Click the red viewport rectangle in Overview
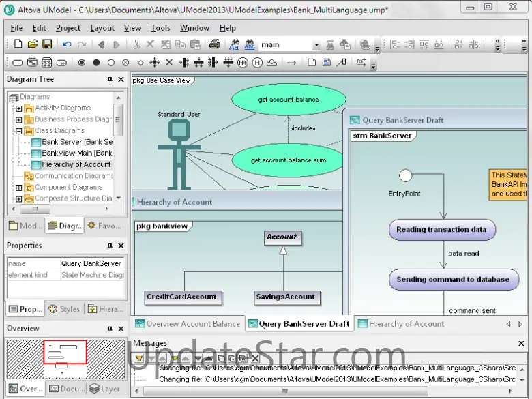The image size is (532, 399). (x=65, y=351)
